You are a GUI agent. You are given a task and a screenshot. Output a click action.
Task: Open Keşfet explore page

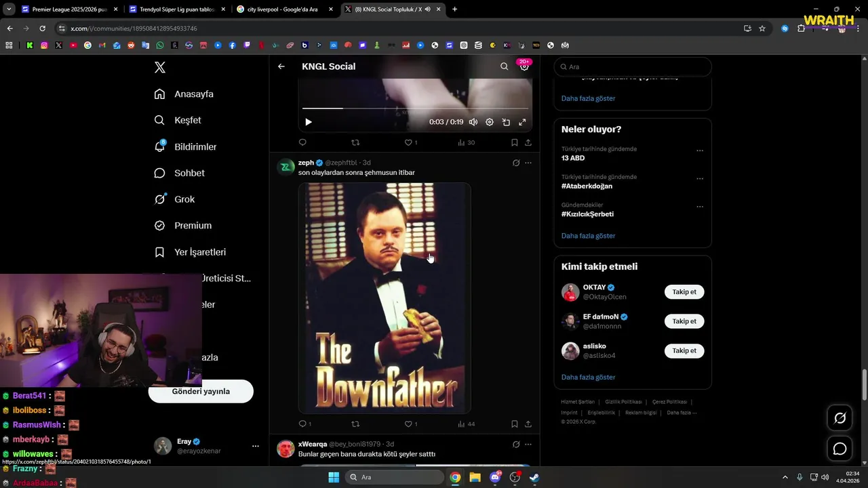tap(178, 120)
